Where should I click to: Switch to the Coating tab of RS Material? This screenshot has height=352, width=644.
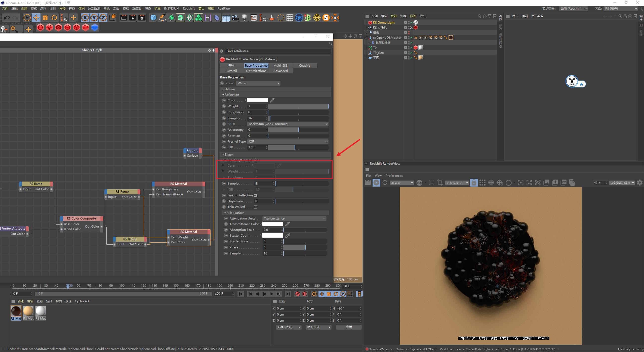[305, 65]
